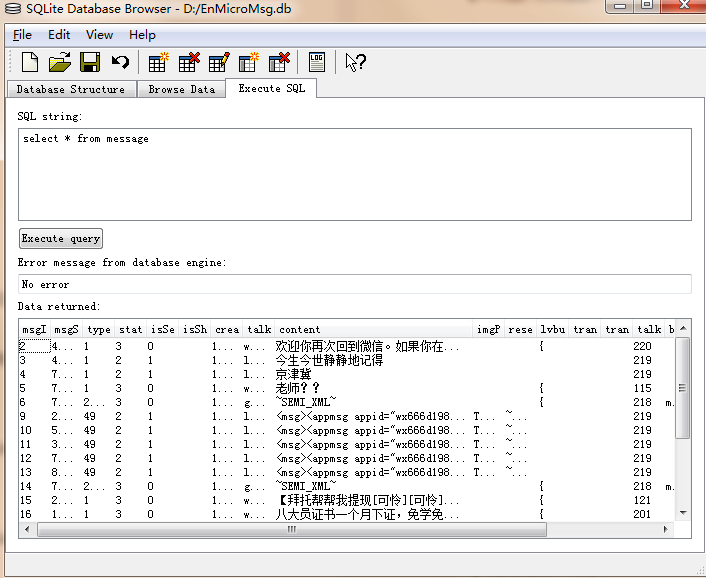Click the Create Index icon
The image size is (706, 578).
click(249, 62)
